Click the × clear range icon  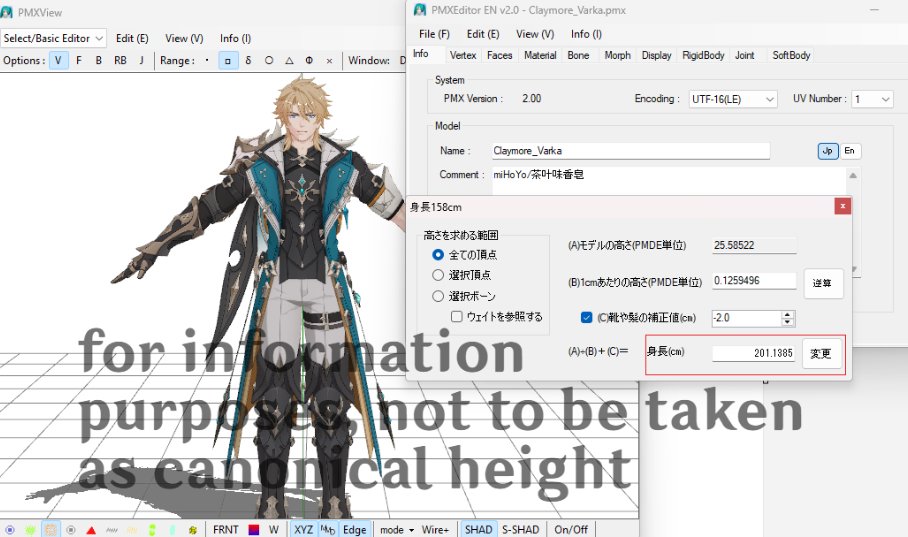point(329,60)
